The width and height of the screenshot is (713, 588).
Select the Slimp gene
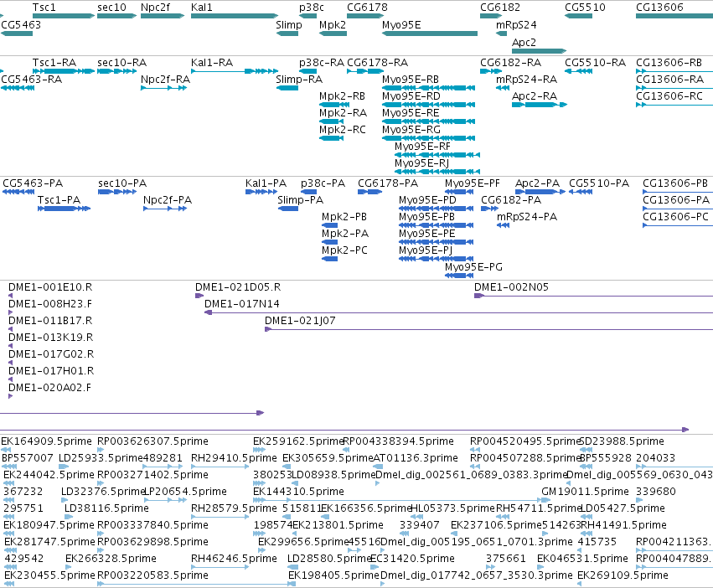pos(287,34)
